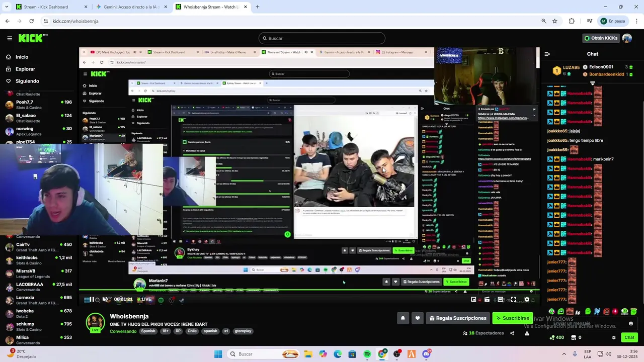Open File Explorer from taskbar
Viewport: 644px width, 362px height.
tap(308, 354)
